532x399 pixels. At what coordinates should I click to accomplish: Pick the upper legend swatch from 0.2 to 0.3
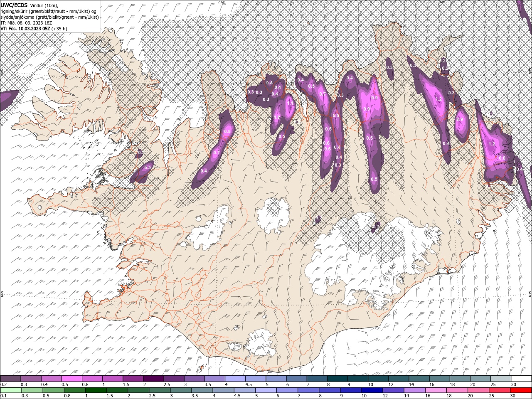(10, 379)
